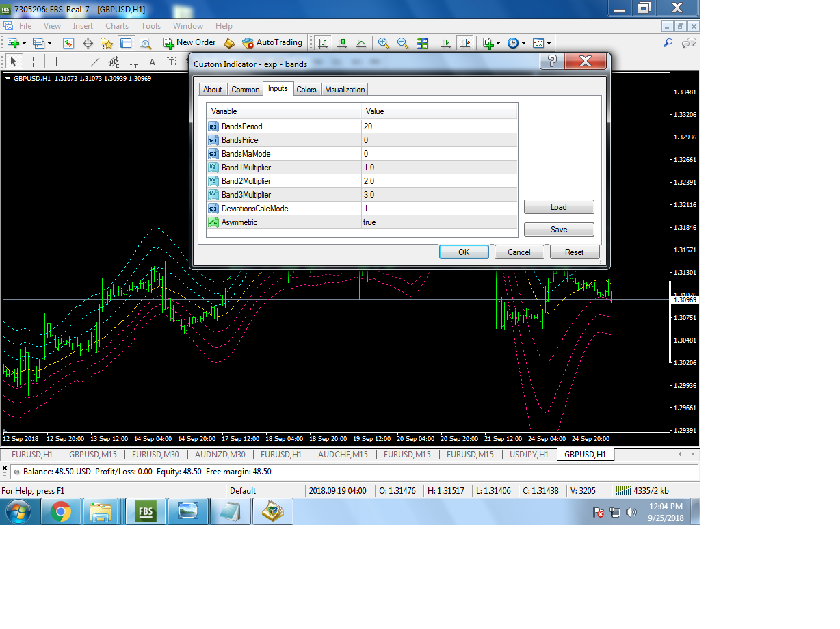Open the New Order window
The height and width of the screenshot is (629, 840).
[x=189, y=42]
